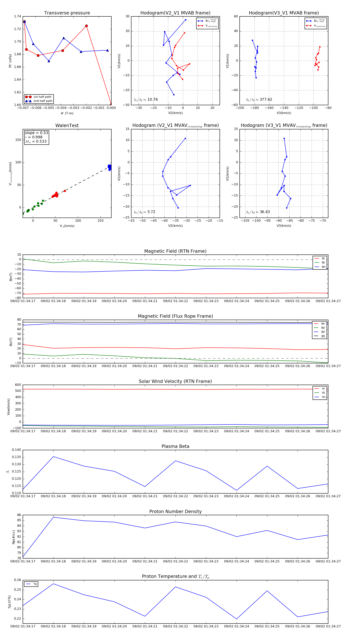Click the "Solar Wind Velocity (RTN Frame)" title
Image resolution: width=351 pixels, height=644 pixels.
point(175,381)
